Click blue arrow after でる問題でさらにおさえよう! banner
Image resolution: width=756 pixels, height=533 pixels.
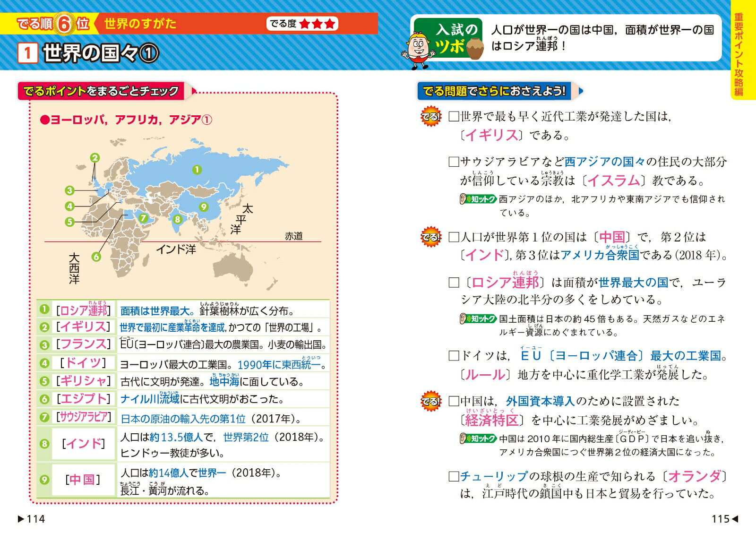point(581,91)
